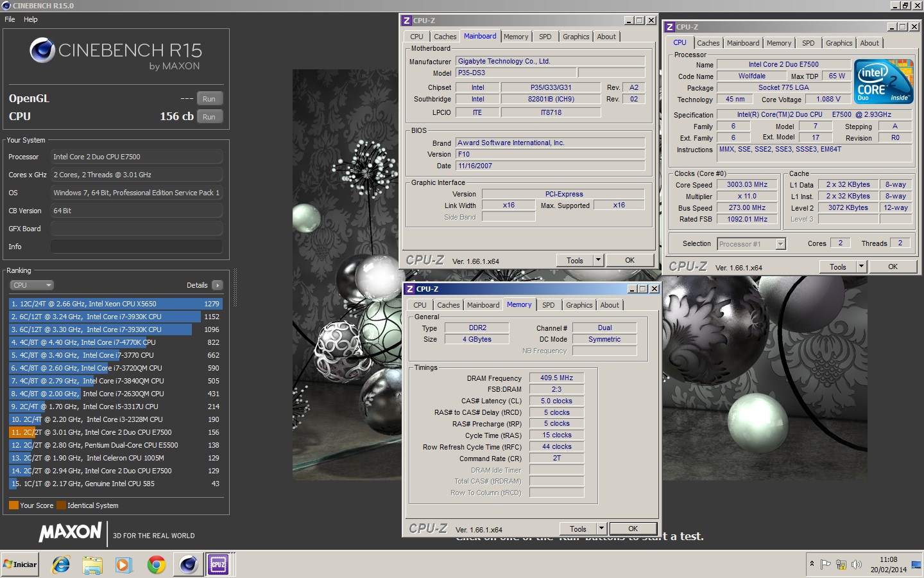
Task: Open Tools dropdown arrow in CPU window
Action: point(861,267)
